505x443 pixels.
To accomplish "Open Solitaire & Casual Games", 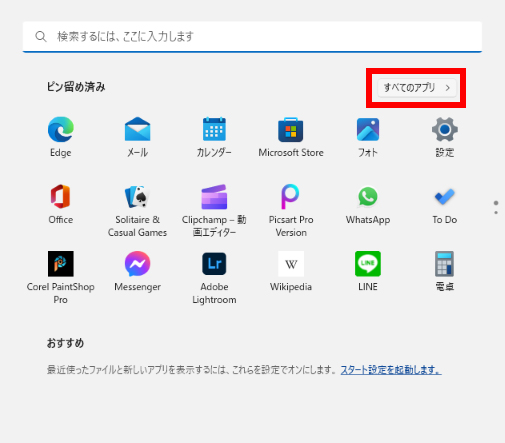I will tap(137, 210).
